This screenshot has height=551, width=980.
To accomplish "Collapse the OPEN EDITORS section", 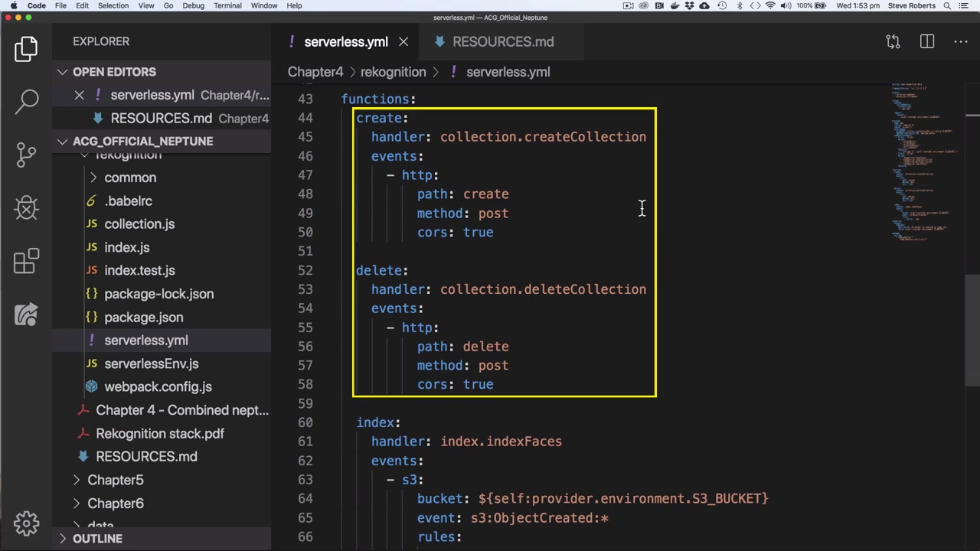I will pos(63,72).
